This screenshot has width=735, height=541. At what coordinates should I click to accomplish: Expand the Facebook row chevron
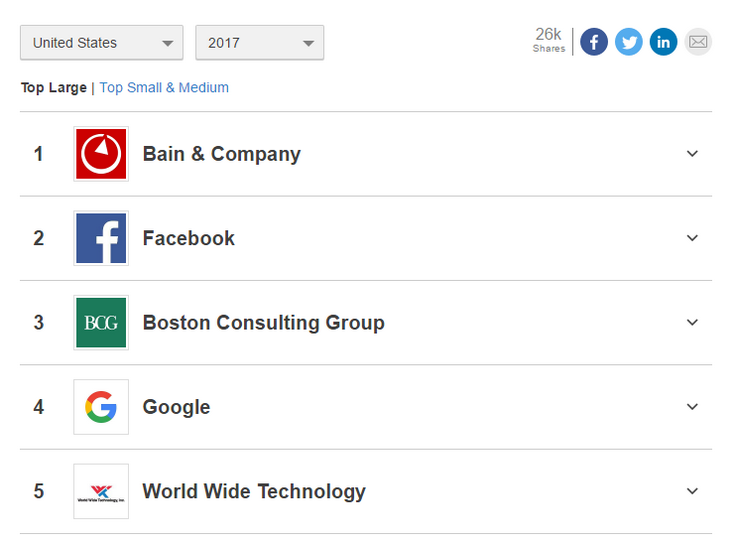(692, 238)
